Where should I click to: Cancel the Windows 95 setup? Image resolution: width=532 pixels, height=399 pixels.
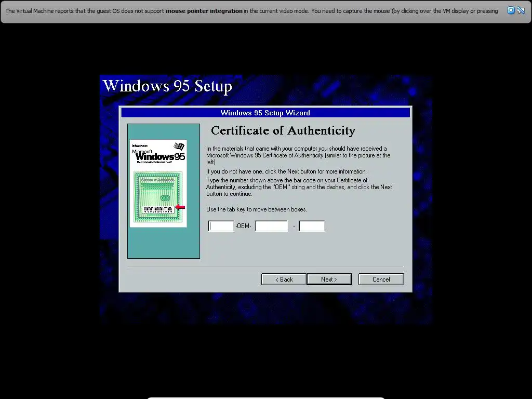(381, 279)
